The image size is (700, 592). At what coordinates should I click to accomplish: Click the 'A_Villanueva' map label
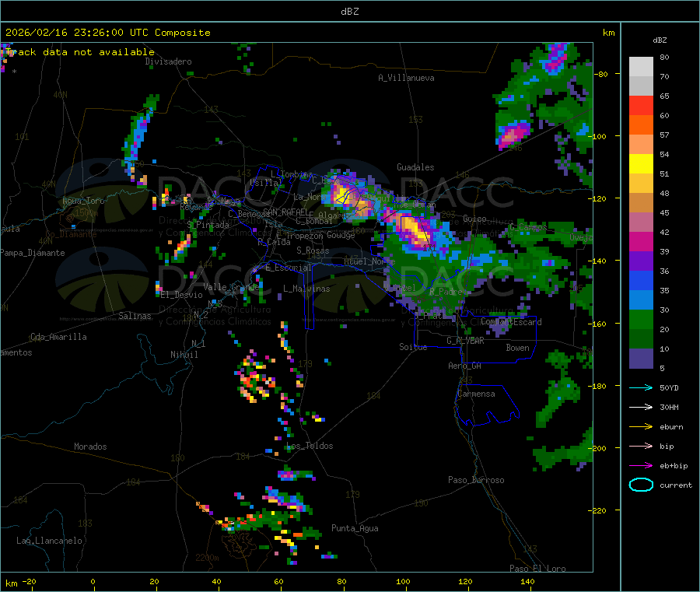(406, 78)
